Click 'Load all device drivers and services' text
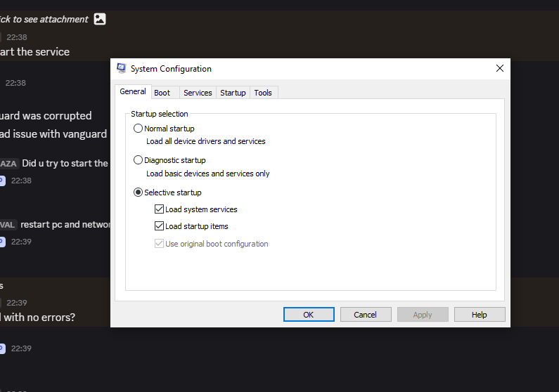Image resolution: width=559 pixels, height=392 pixels. [206, 141]
